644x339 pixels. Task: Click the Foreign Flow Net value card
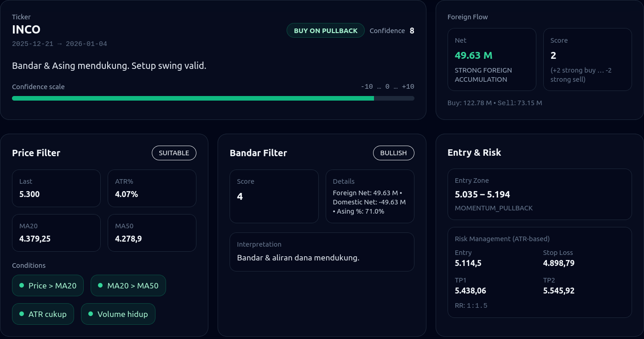click(492, 59)
